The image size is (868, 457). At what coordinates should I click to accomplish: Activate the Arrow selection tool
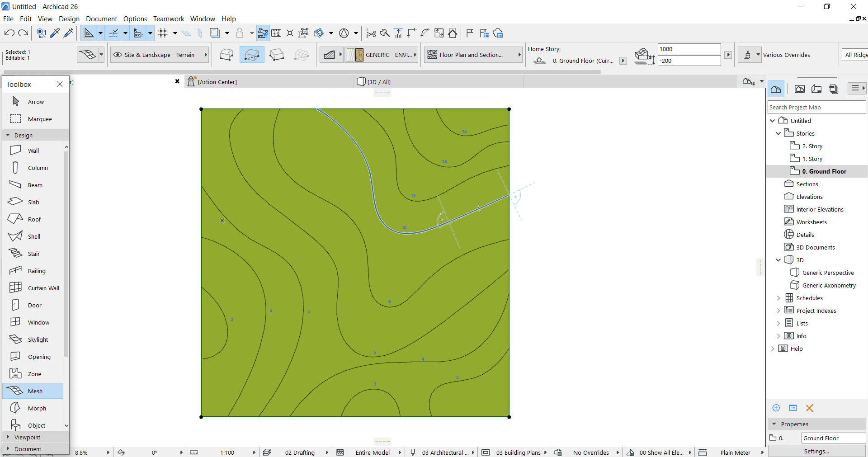tap(33, 102)
